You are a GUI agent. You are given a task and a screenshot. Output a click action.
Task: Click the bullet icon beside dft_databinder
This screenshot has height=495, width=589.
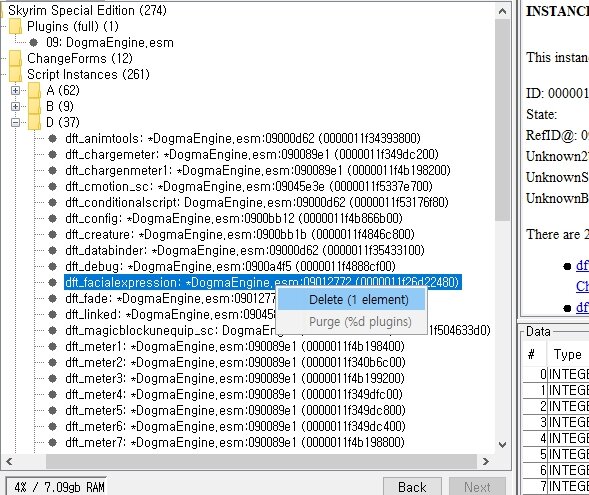tap(53, 251)
